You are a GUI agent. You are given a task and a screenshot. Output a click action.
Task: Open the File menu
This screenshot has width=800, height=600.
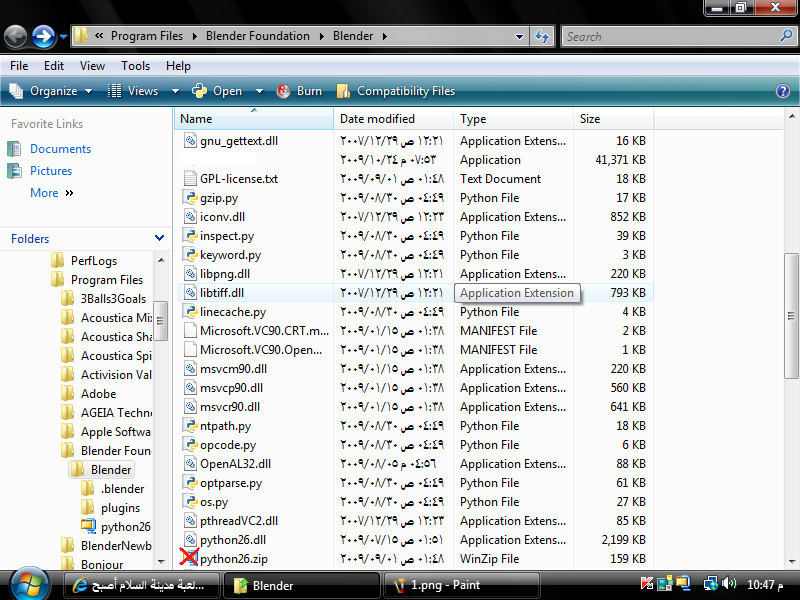click(x=19, y=66)
